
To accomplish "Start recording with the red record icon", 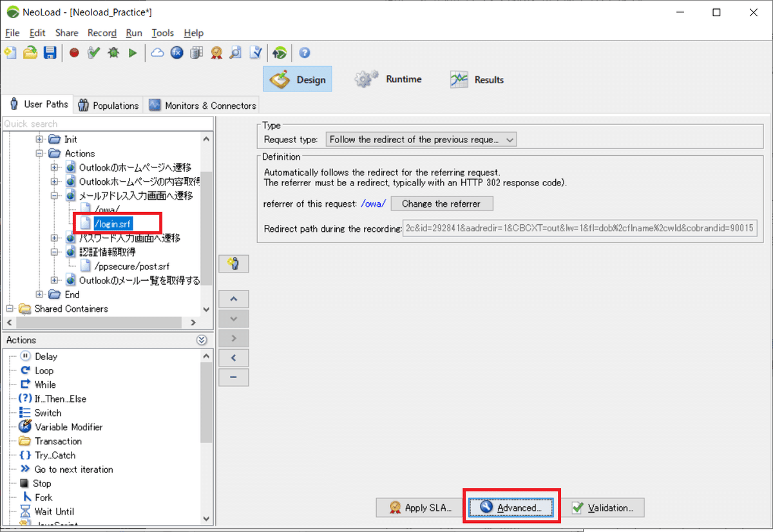I will click(74, 53).
